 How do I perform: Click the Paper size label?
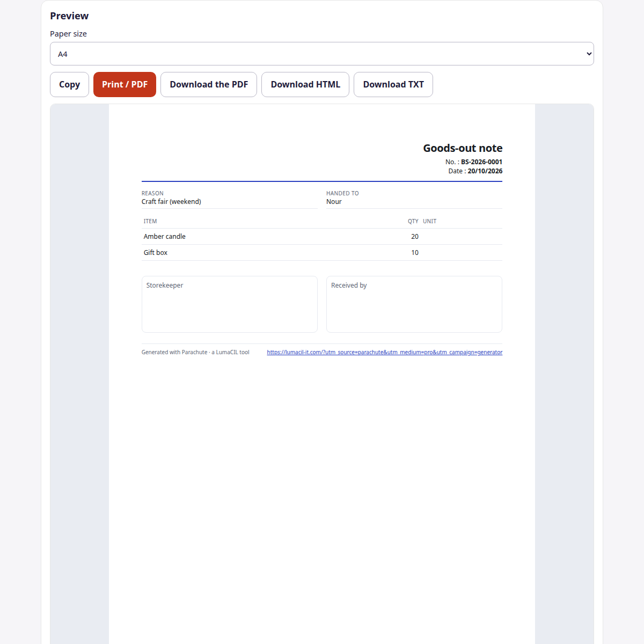click(x=68, y=34)
